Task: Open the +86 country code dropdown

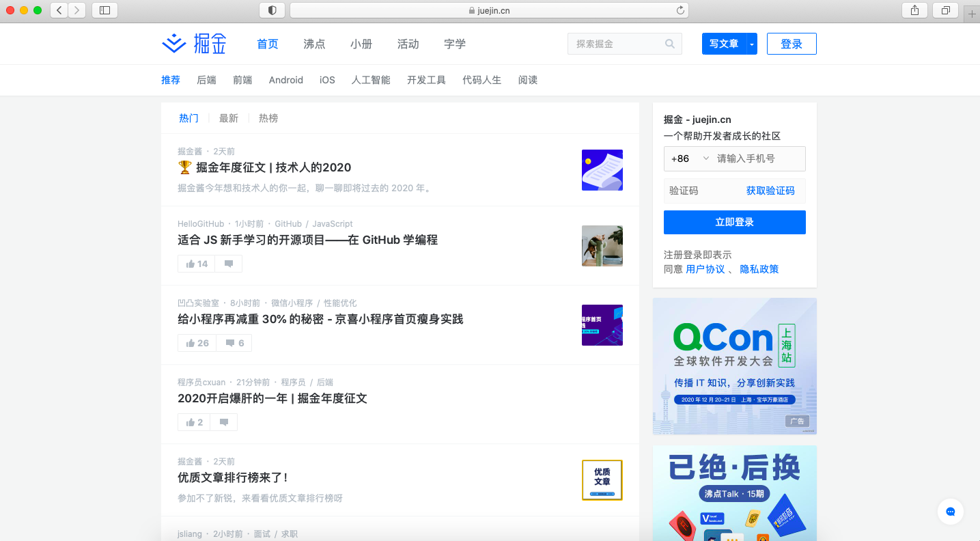Action: pyautogui.click(x=690, y=158)
